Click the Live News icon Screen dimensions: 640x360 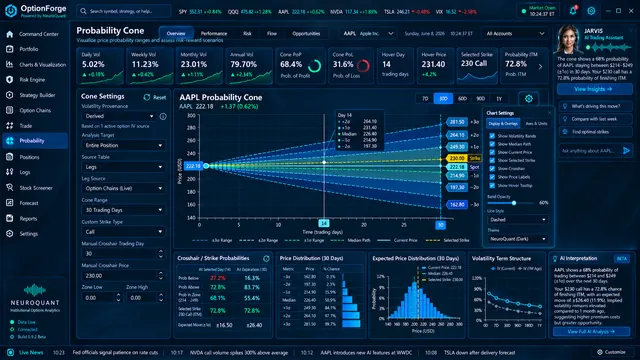[11, 352]
